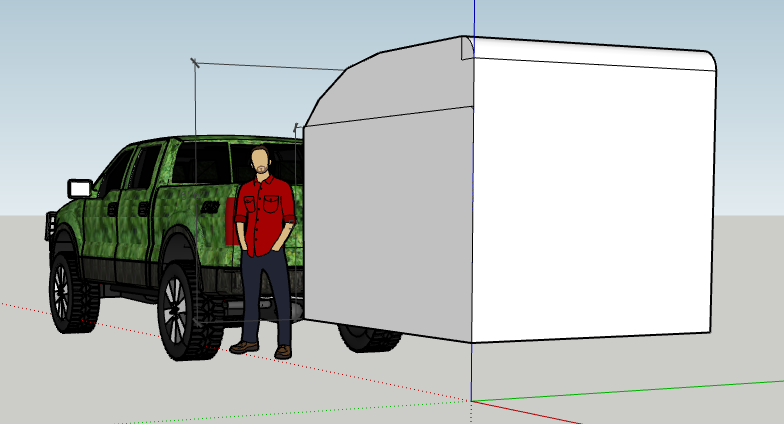Viewport: 784px width, 424px height.
Task: Select the truck's white side mirror
Action: pos(80,188)
